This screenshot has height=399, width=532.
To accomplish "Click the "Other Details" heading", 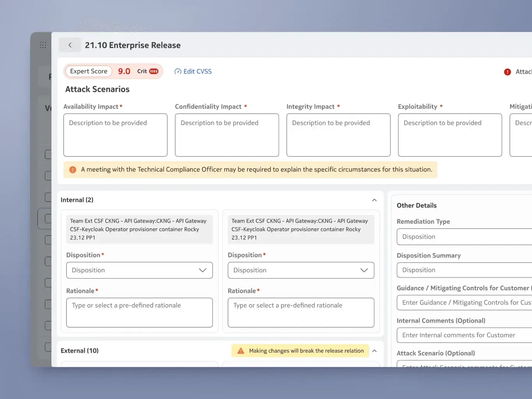I will pyautogui.click(x=417, y=205).
